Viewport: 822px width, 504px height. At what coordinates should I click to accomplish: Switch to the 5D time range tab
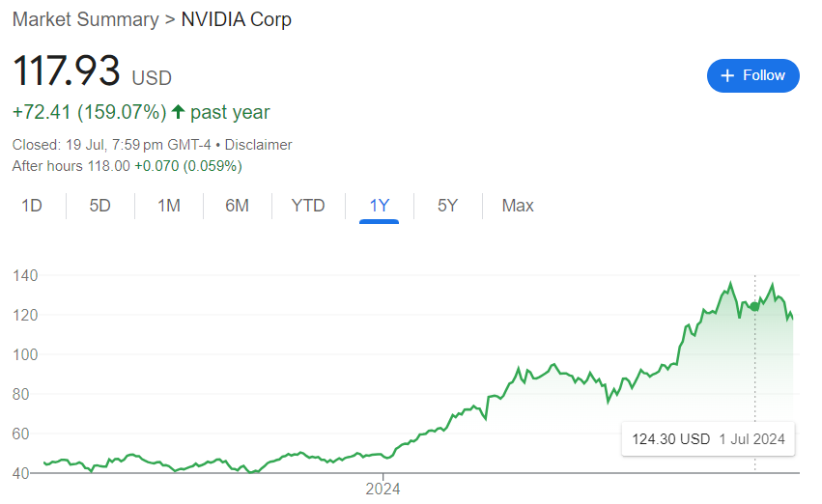pyautogui.click(x=99, y=206)
